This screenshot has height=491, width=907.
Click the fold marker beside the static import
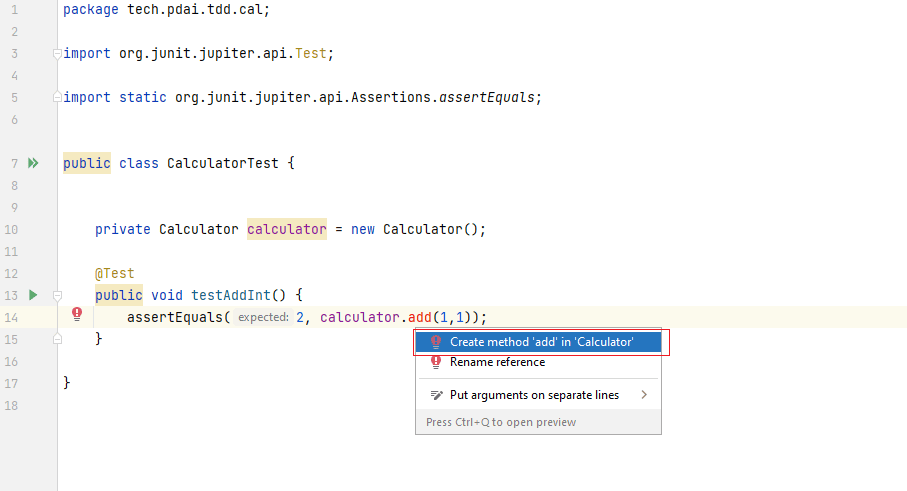coord(58,98)
